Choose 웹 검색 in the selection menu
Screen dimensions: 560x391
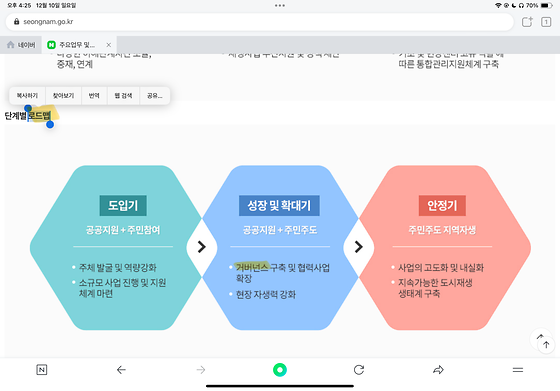[x=123, y=96]
